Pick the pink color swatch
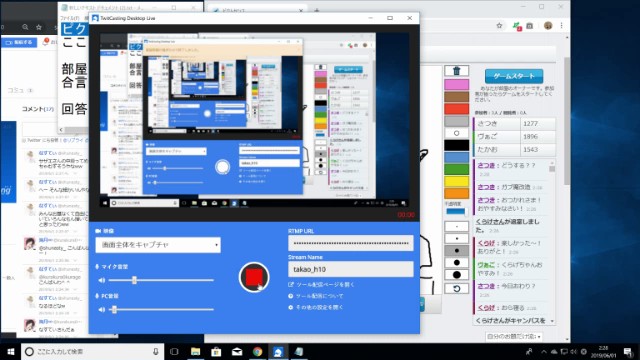640x360 pixels. tap(456, 84)
